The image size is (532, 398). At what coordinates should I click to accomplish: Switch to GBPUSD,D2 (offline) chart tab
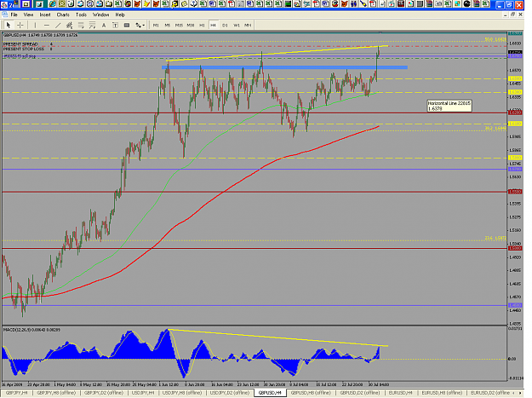point(360,393)
